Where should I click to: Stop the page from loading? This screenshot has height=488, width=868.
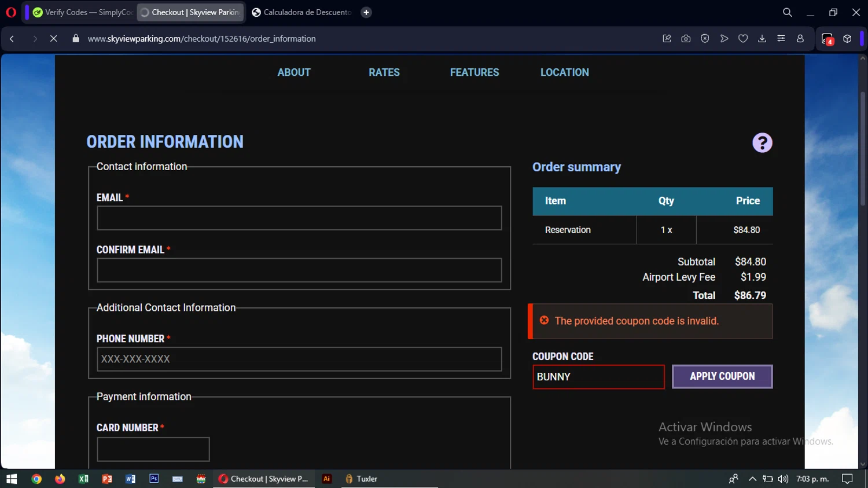click(53, 39)
